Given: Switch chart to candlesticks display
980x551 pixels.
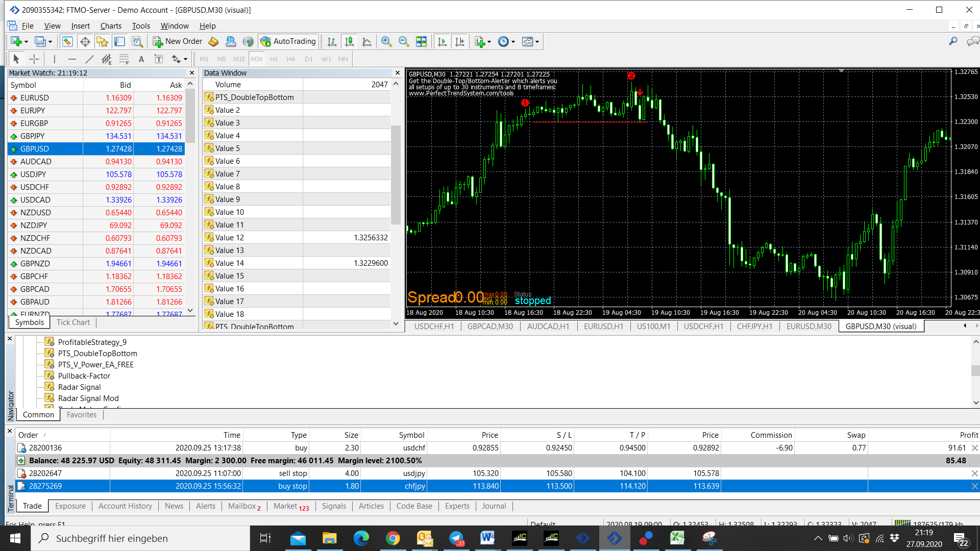Looking at the screenshot, I should pyautogui.click(x=349, y=42).
